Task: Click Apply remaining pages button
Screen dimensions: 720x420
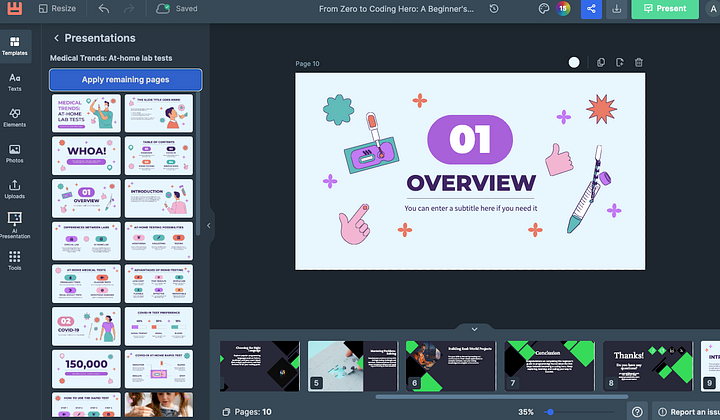Action: point(125,79)
